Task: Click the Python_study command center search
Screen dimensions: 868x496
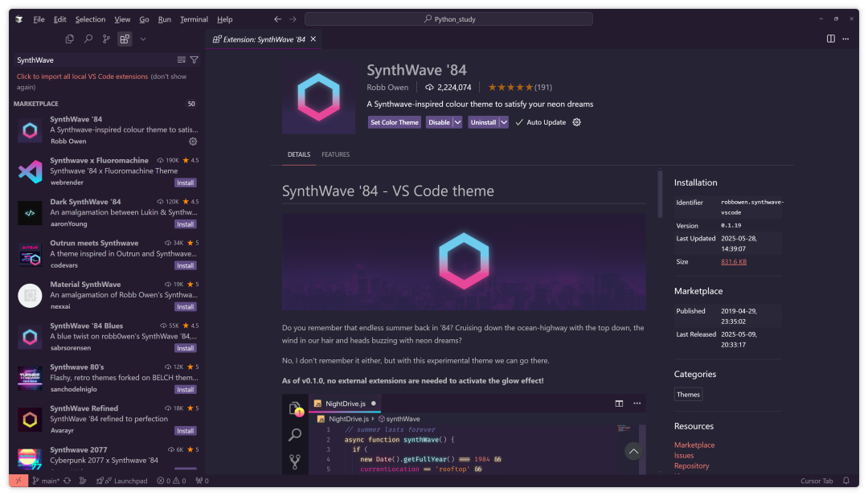Action: click(449, 18)
